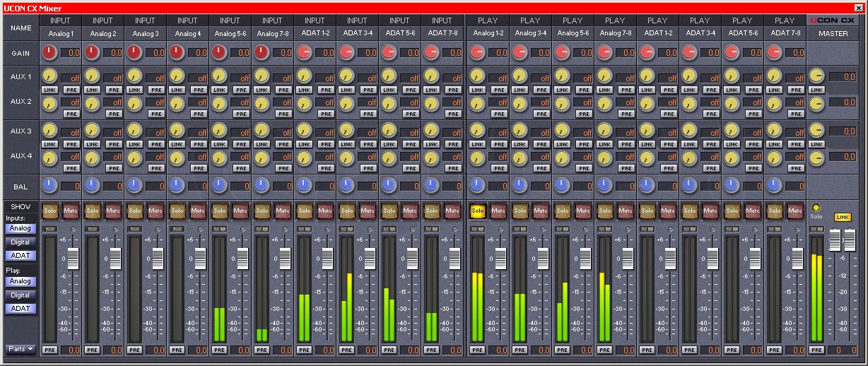
Task: Click the AUX 2 knob on INPUT Analog 2
Action: pos(92,103)
